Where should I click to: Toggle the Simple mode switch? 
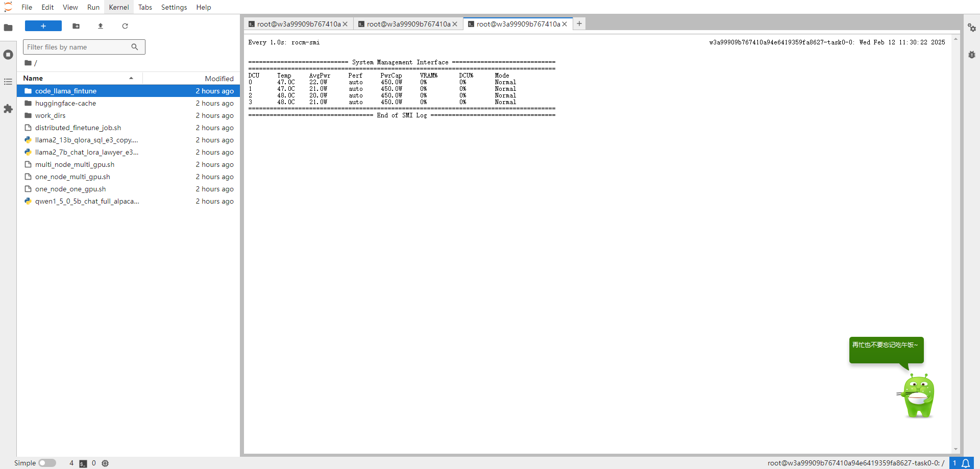pos(47,463)
